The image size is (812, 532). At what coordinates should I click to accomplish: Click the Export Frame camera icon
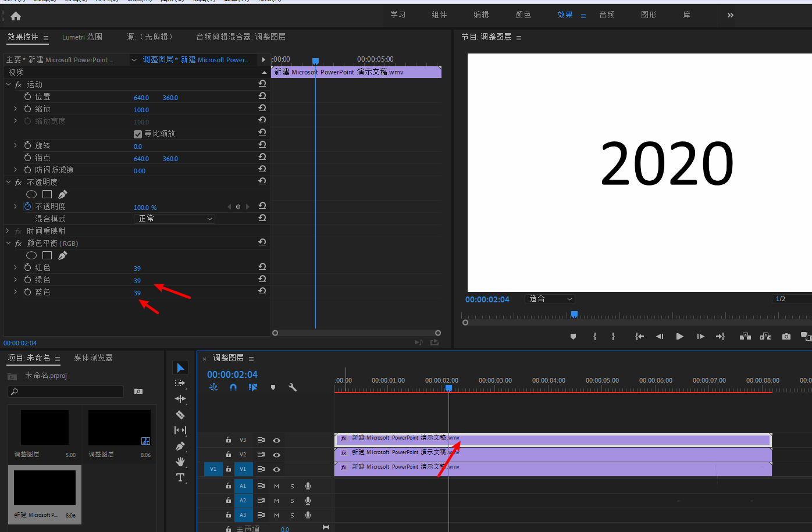(786, 337)
